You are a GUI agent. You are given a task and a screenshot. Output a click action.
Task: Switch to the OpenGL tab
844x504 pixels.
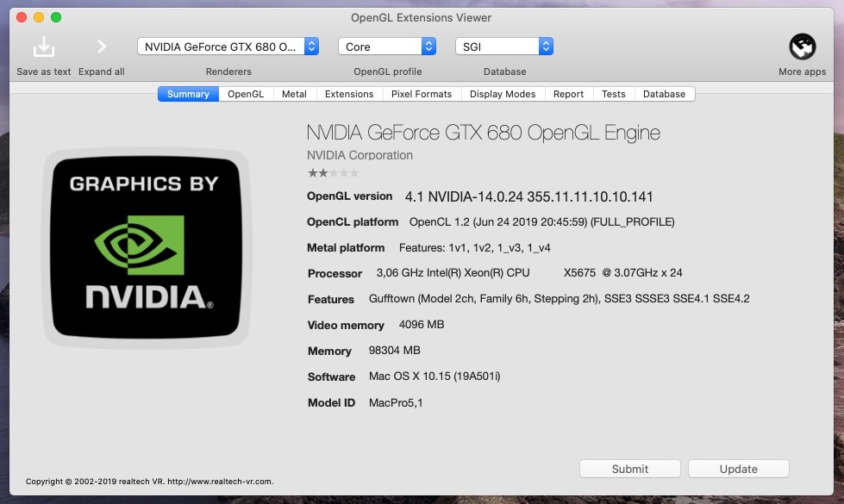[x=246, y=94]
